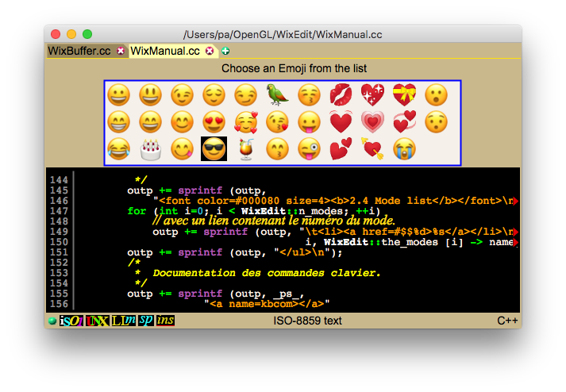Select the two hearts emoji
566x392 pixels.
click(x=341, y=148)
